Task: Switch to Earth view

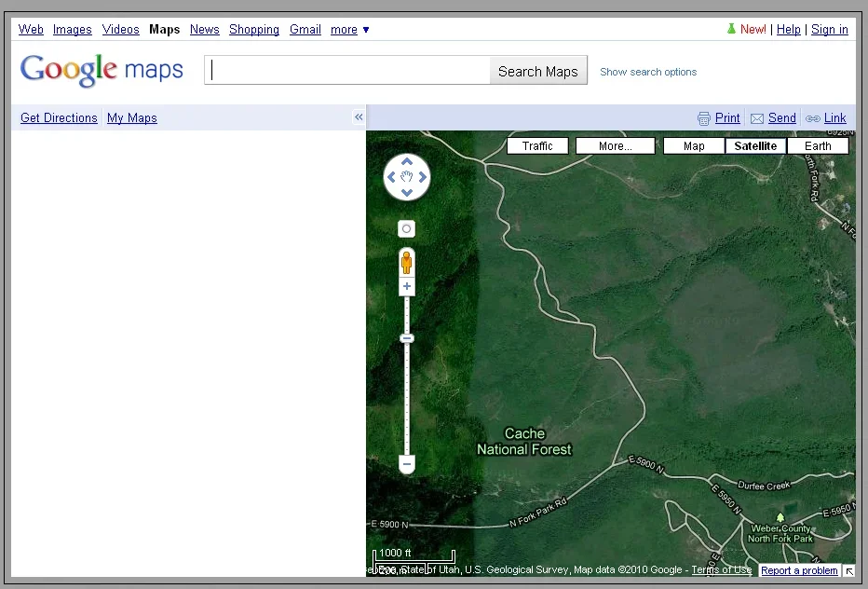Action: pyautogui.click(x=818, y=145)
